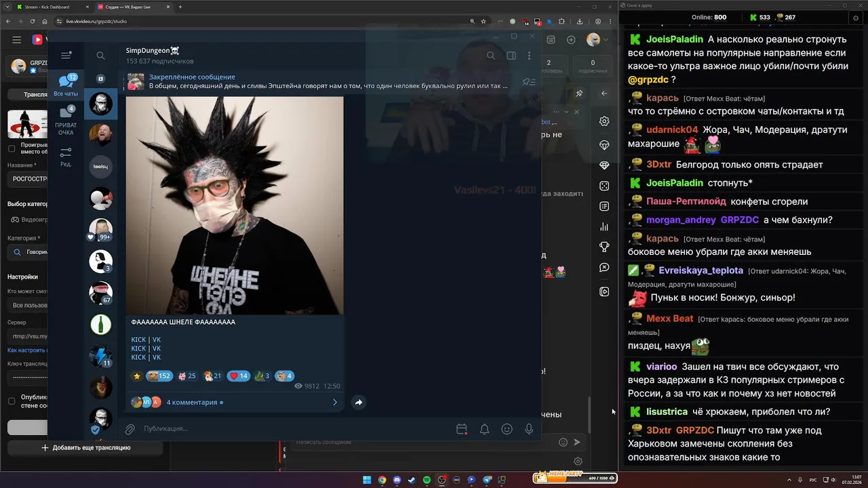Click 'Добавить еще трансляцию' button
This screenshot has height=488, width=868.
pyautogui.click(x=86, y=447)
